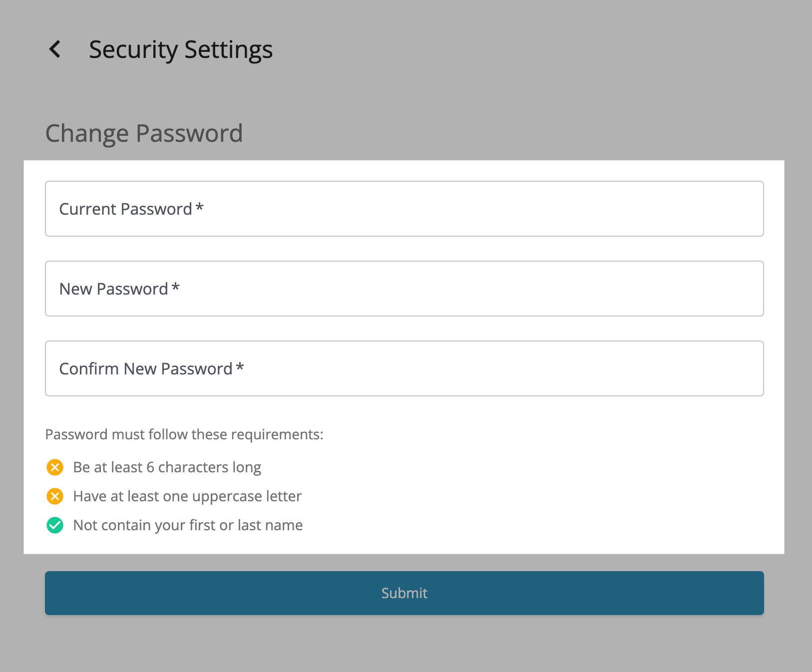The image size is (812, 672).
Task: Click the asterisk after Confirm New Password label
Action: 240,367
